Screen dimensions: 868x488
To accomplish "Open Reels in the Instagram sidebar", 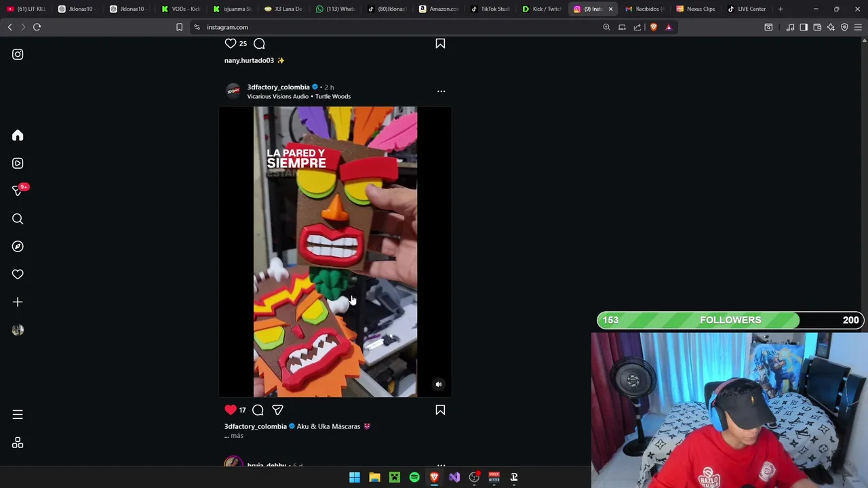I will [x=18, y=163].
